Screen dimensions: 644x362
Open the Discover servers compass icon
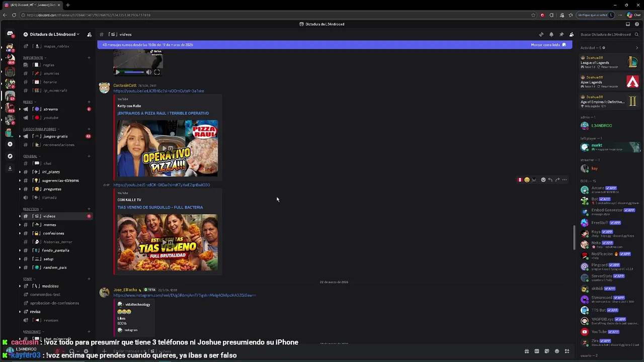[10, 156]
